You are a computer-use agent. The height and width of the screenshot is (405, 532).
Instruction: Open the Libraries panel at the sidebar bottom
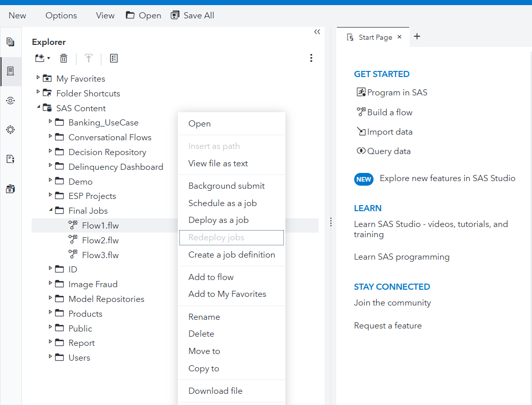pos(10,188)
